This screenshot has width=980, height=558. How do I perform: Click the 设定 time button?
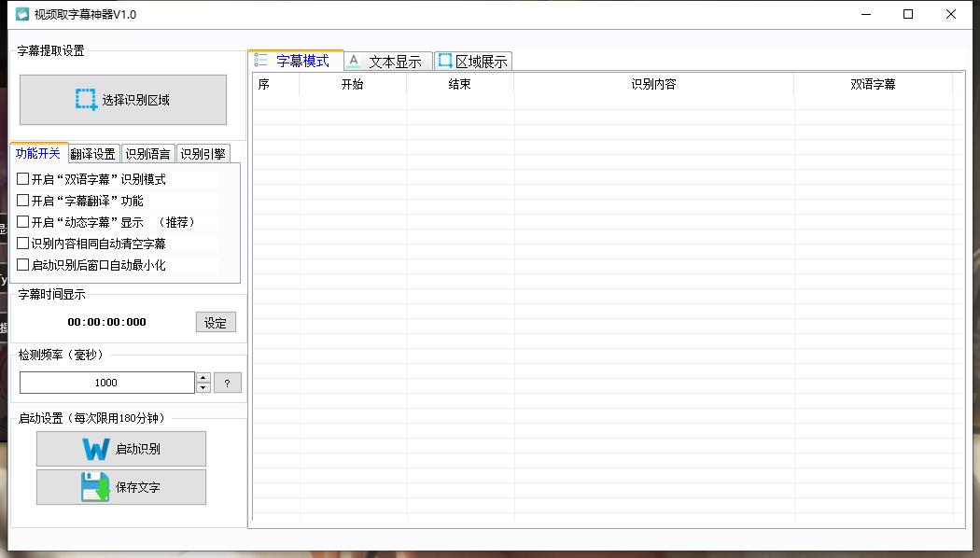click(x=216, y=323)
